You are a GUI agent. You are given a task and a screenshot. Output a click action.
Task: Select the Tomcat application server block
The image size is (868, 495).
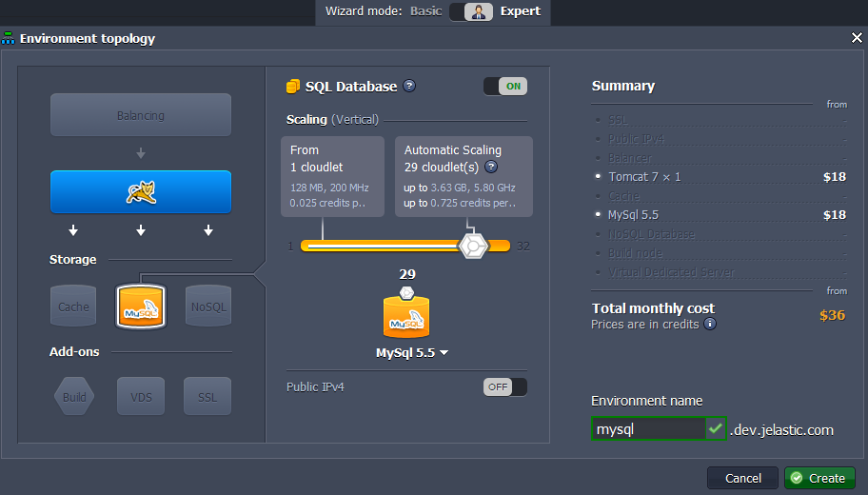coord(141,192)
